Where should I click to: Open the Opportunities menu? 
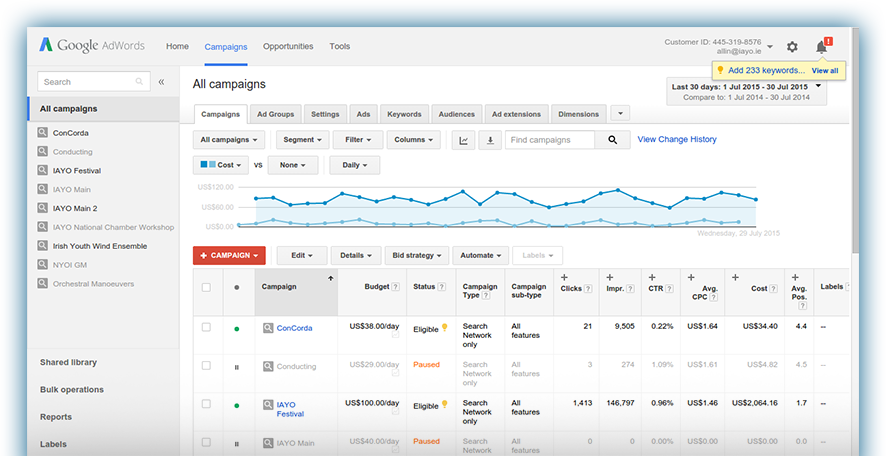point(288,46)
